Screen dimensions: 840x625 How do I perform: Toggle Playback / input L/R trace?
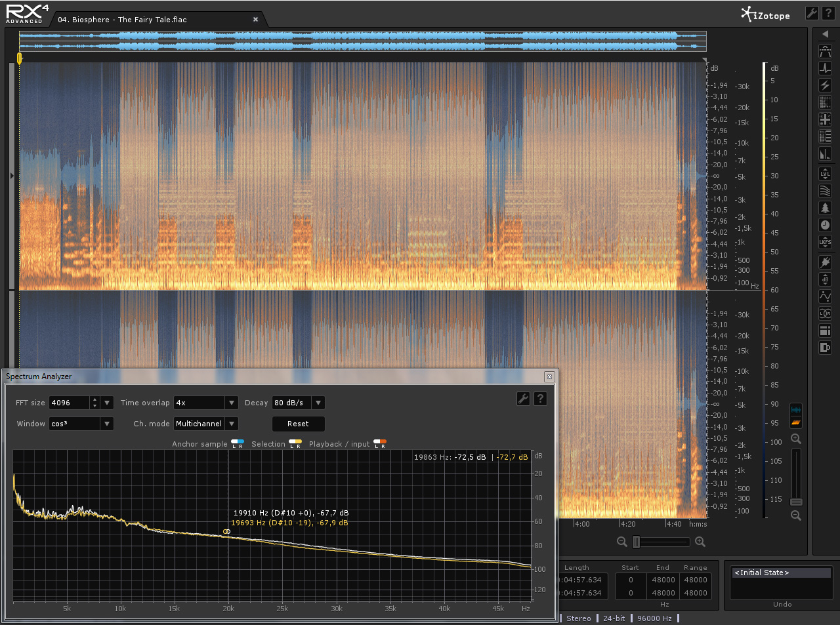[x=380, y=443]
